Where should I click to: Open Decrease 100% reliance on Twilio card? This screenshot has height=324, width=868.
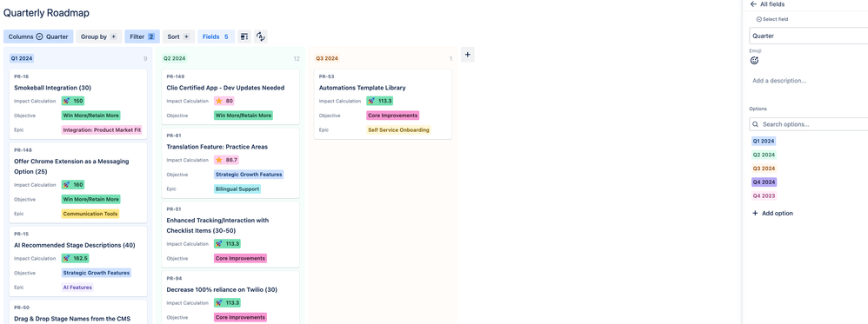(230, 297)
